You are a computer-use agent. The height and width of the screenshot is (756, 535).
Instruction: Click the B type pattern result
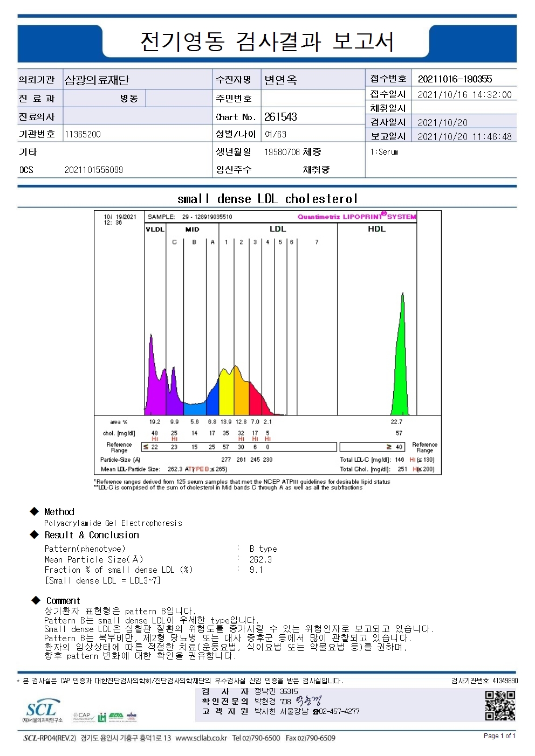pos(263,549)
